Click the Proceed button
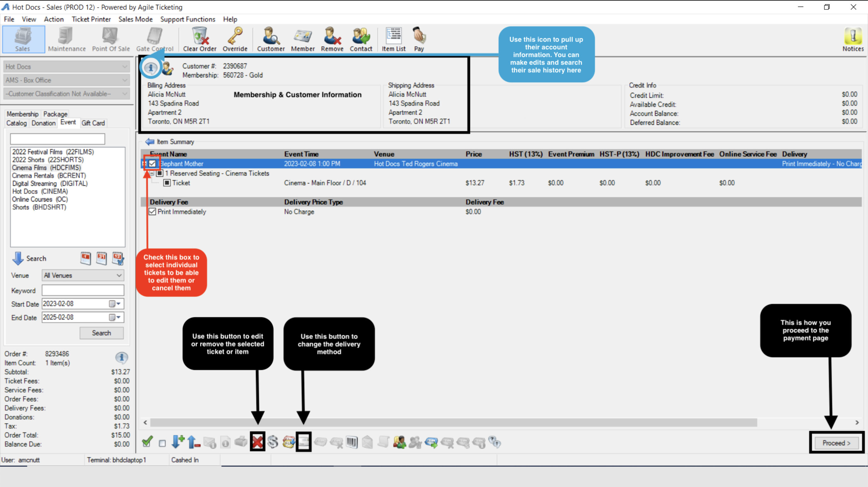The height and width of the screenshot is (487, 868). [836, 443]
